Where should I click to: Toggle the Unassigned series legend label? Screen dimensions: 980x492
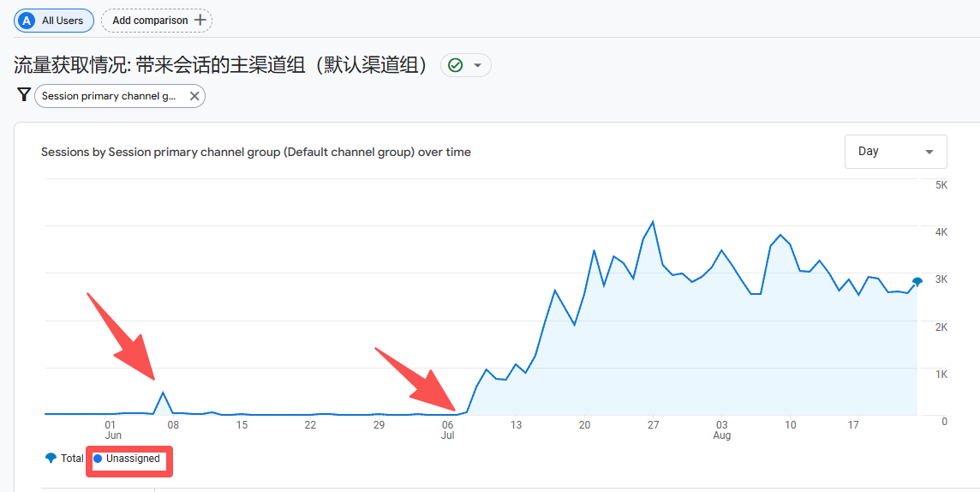[133, 459]
